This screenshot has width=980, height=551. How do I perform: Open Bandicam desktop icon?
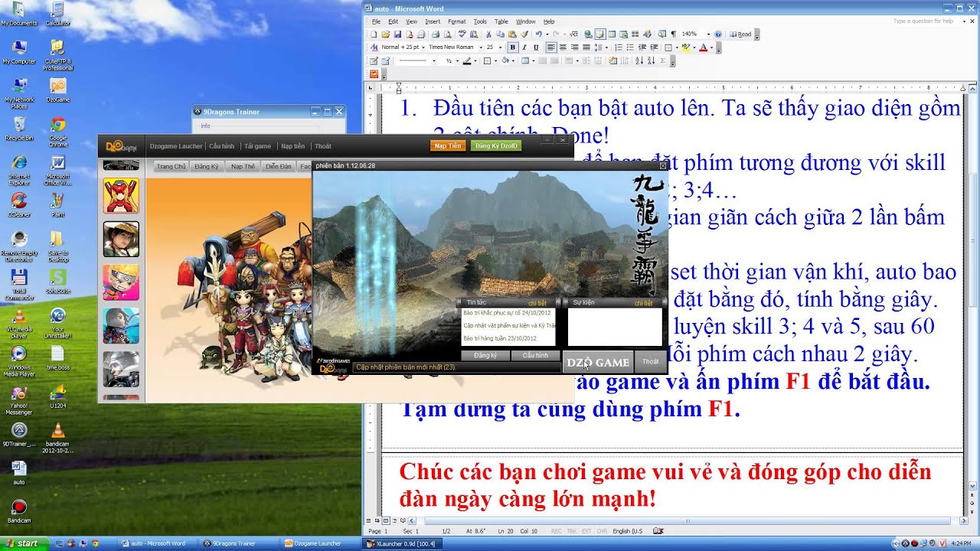[19, 511]
